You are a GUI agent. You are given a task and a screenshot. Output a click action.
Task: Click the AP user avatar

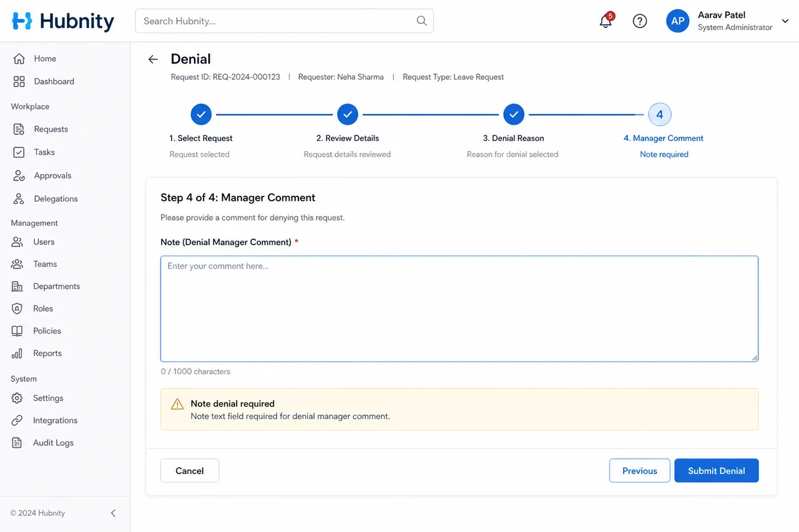(678, 21)
